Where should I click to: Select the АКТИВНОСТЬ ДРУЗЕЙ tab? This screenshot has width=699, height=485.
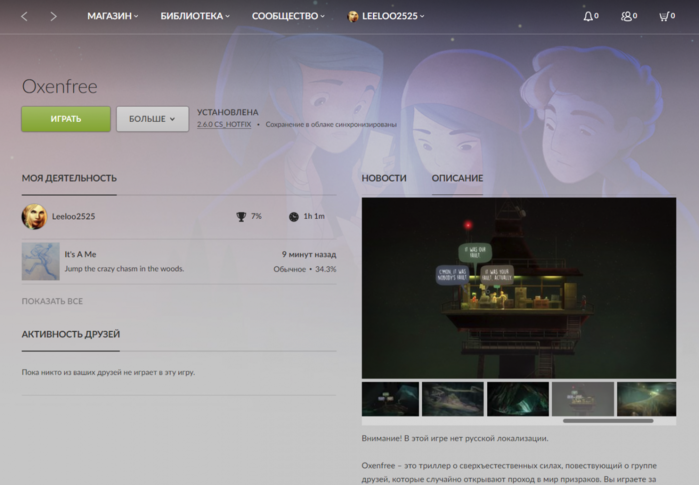pyautogui.click(x=70, y=334)
